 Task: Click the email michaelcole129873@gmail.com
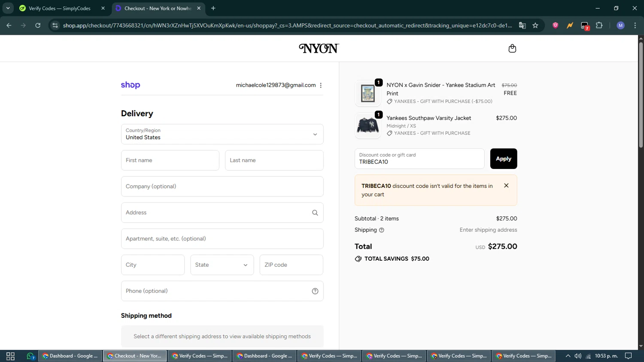[276, 85]
